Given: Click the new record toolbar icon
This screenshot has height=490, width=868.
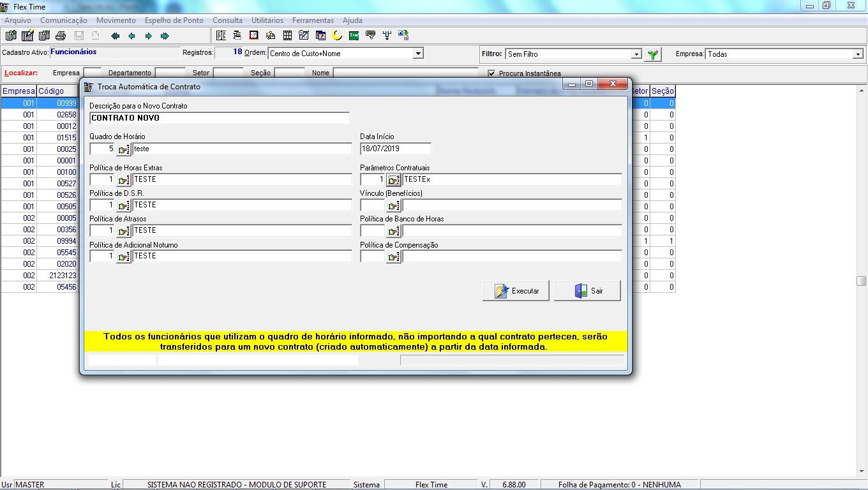Looking at the screenshot, I should [x=11, y=36].
